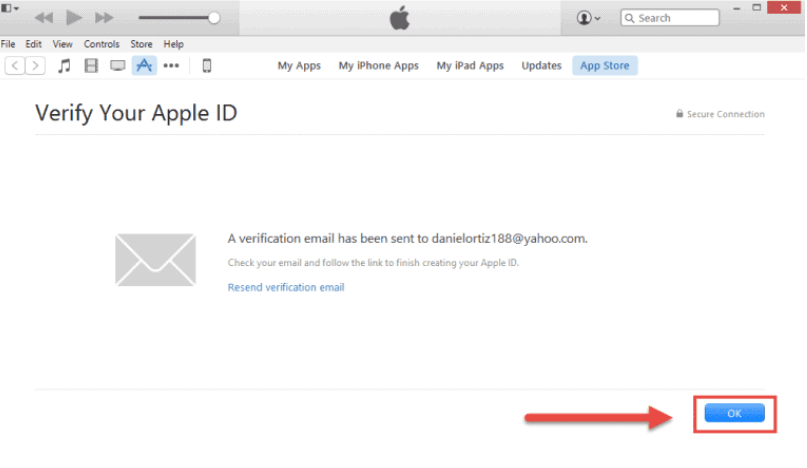Click the search magnifier icon

(x=629, y=18)
